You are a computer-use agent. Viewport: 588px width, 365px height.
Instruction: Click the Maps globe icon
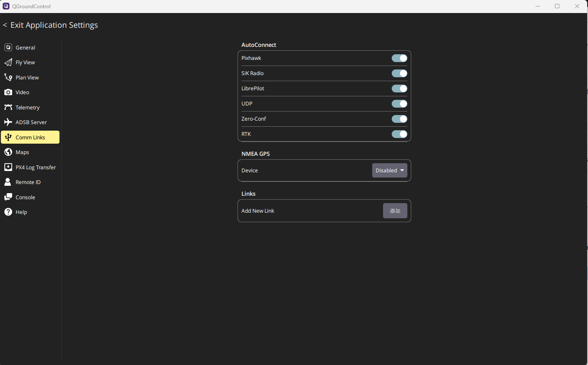pos(8,152)
